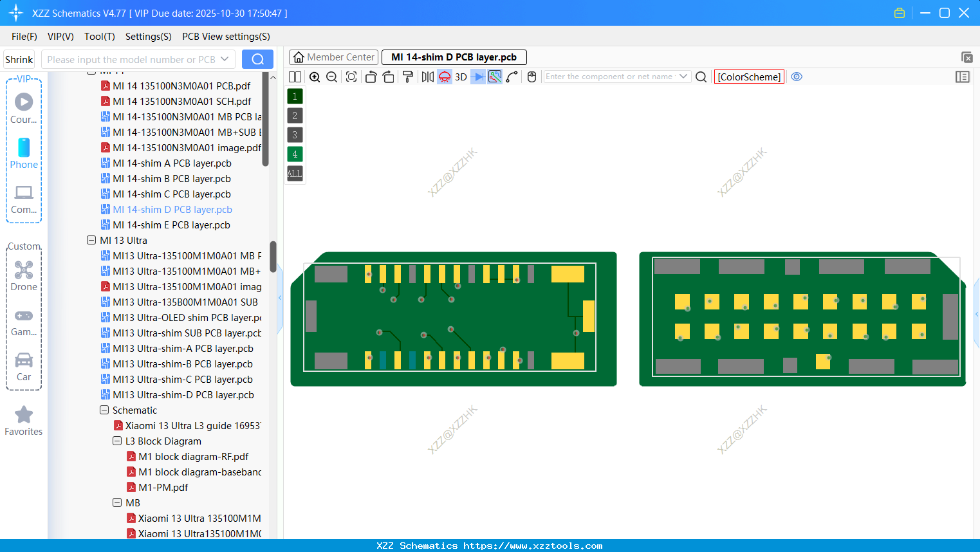Switch to the MI 14-shim D PCB tab
This screenshot has height=552, width=980.
pyautogui.click(x=454, y=57)
